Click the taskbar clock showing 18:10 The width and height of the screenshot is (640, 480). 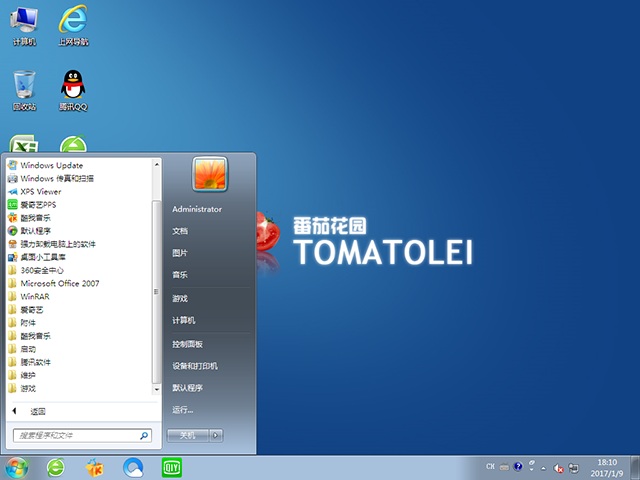click(x=604, y=467)
